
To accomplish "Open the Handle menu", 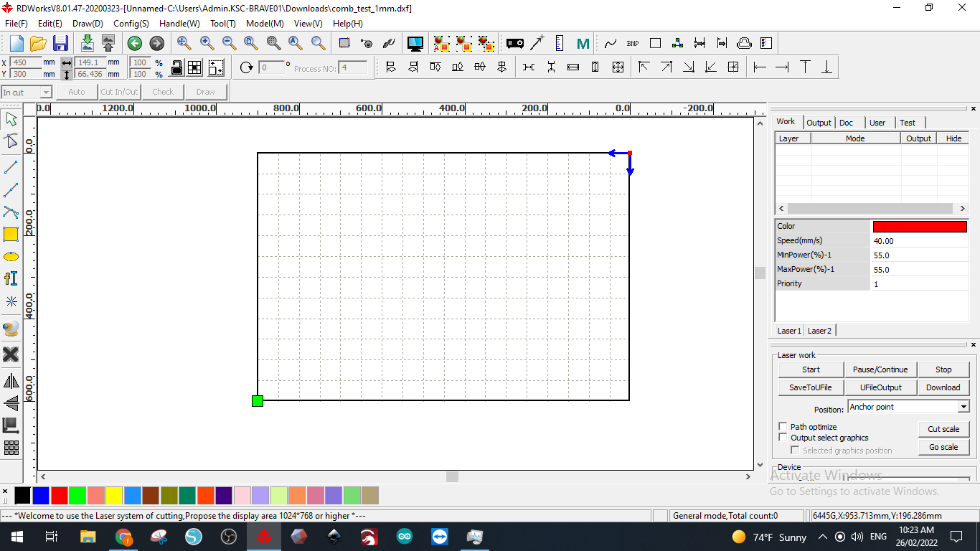I will pos(179,24).
